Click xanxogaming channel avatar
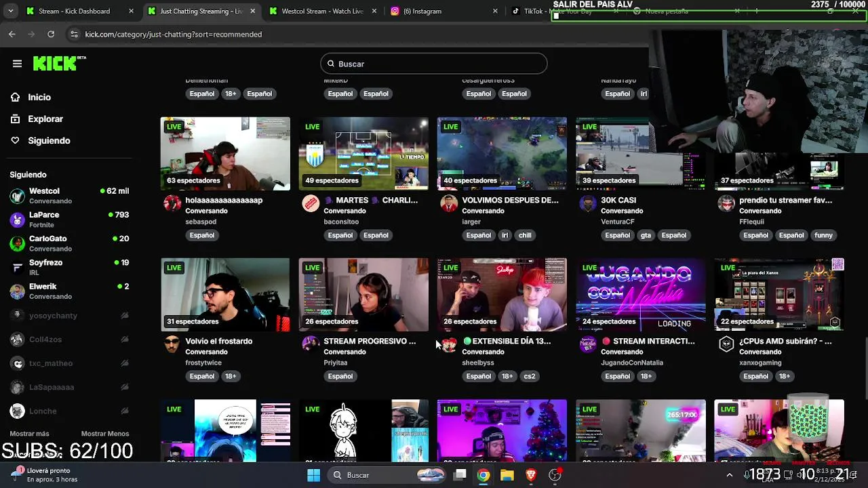 tap(726, 344)
